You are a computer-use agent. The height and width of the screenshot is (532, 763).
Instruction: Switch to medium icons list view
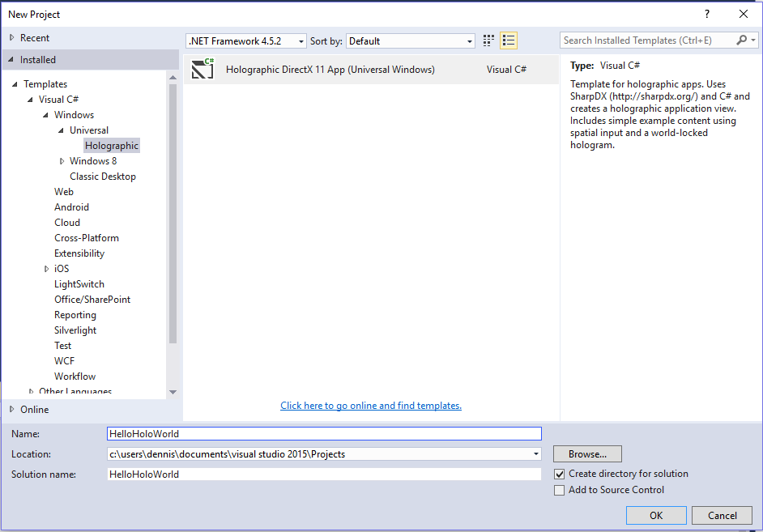(509, 40)
